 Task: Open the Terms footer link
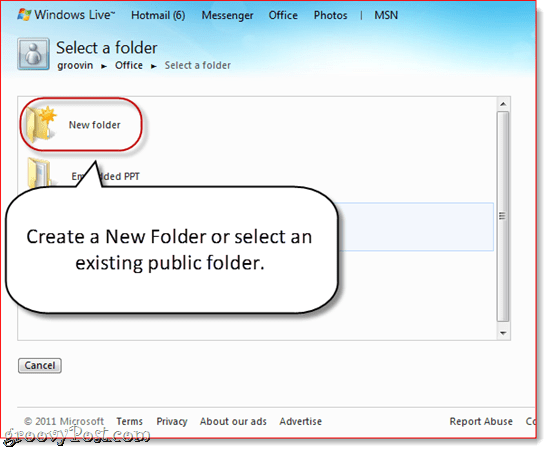pos(129,421)
